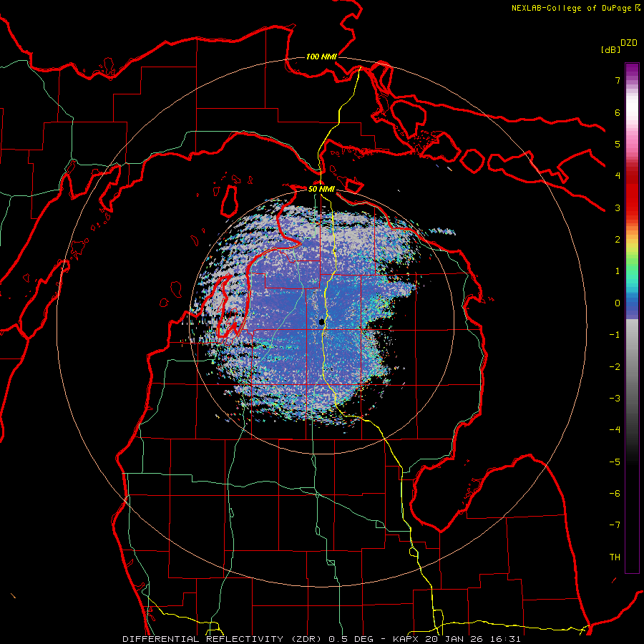Click the 100 NMI range ring label
The width and height of the screenshot is (644, 644).
pyautogui.click(x=321, y=57)
